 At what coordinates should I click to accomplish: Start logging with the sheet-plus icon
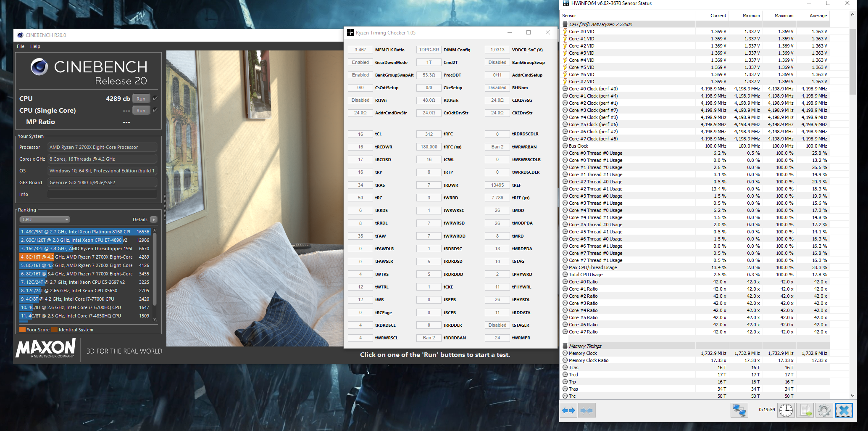(805, 410)
